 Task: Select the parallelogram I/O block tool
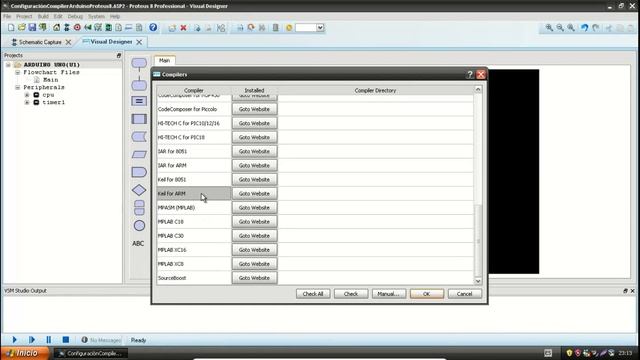pyautogui.click(x=139, y=154)
